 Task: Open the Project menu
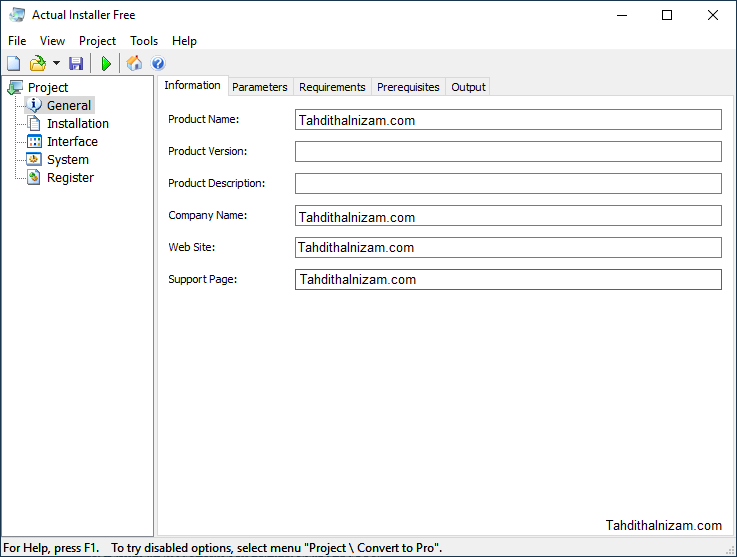pos(97,41)
